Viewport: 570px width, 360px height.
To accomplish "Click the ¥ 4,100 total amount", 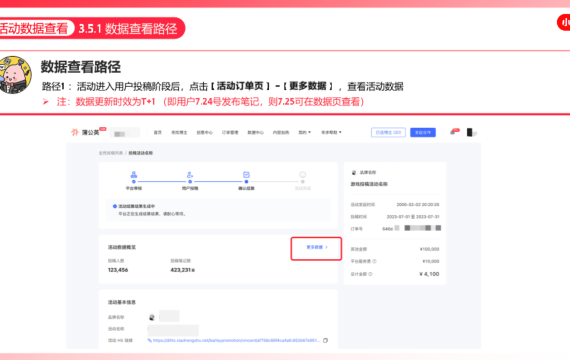I will pyautogui.click(x=429, y=274).
